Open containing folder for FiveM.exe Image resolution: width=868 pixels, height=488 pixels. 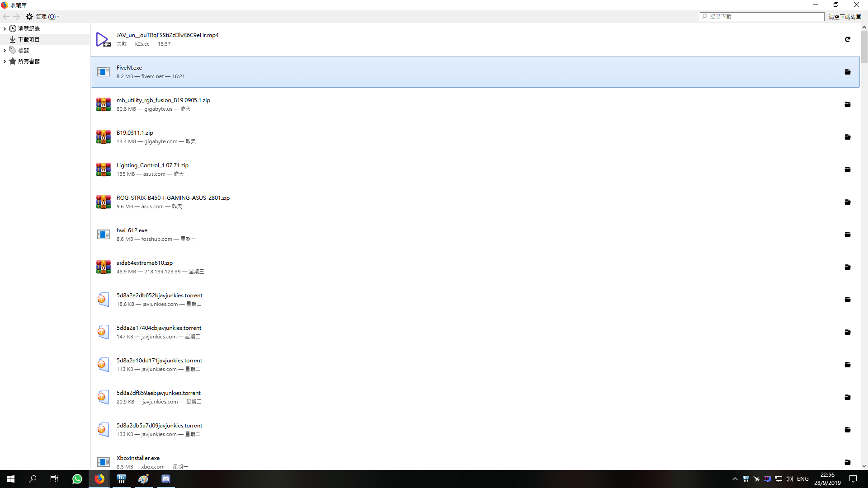coord(848,72)
